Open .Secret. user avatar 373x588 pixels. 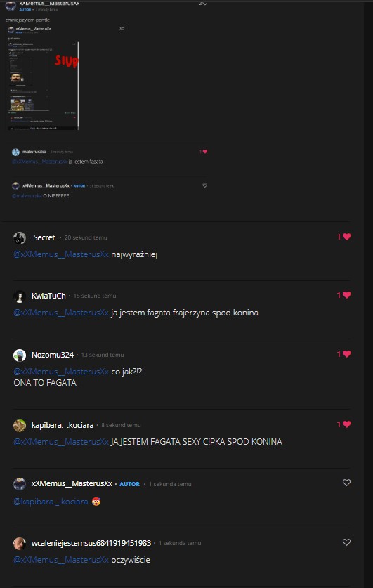[20, 237]
